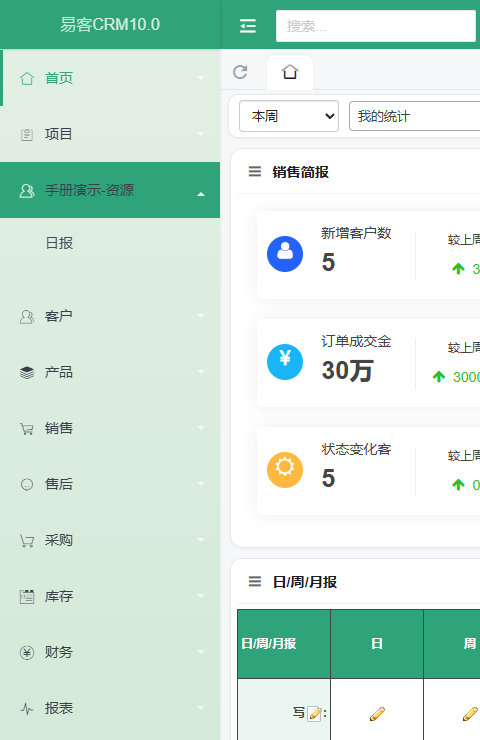Select 库存 in the sidebar

click(110, 596)
